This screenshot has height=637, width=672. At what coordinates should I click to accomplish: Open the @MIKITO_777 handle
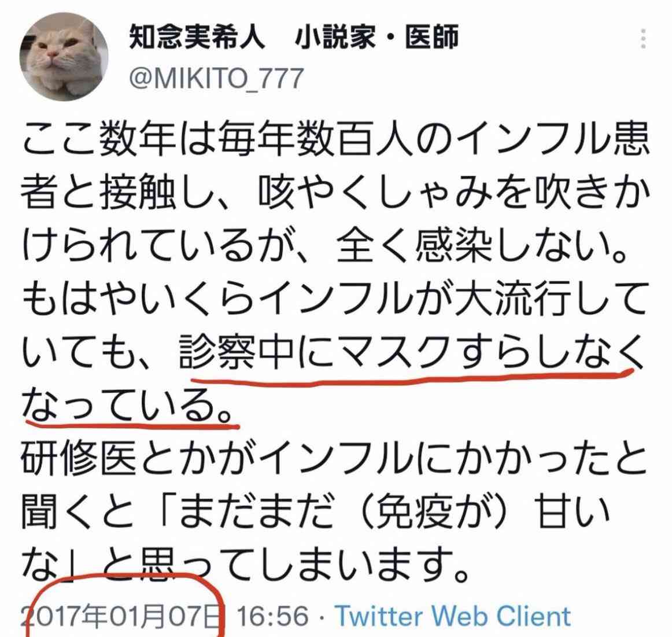216,79
